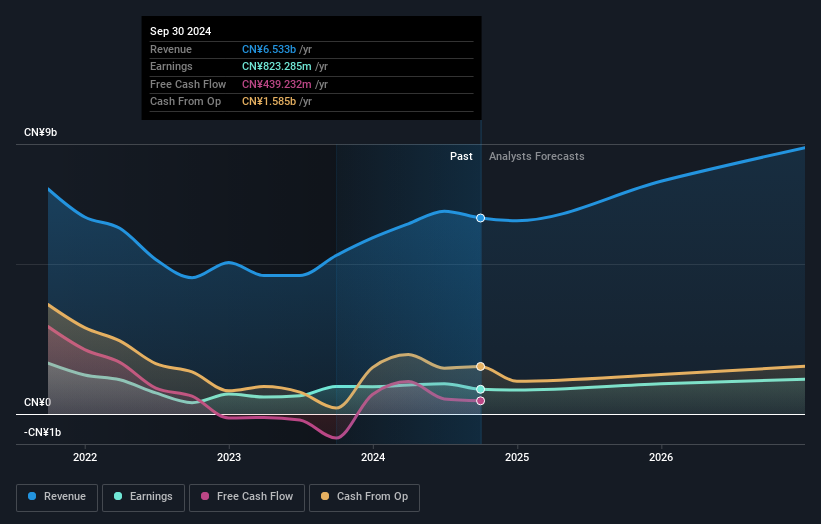The height and width of the screenshot is (524, 821).
Task: Click the teal dot in Earnings legend
Action: coord(118,496)
